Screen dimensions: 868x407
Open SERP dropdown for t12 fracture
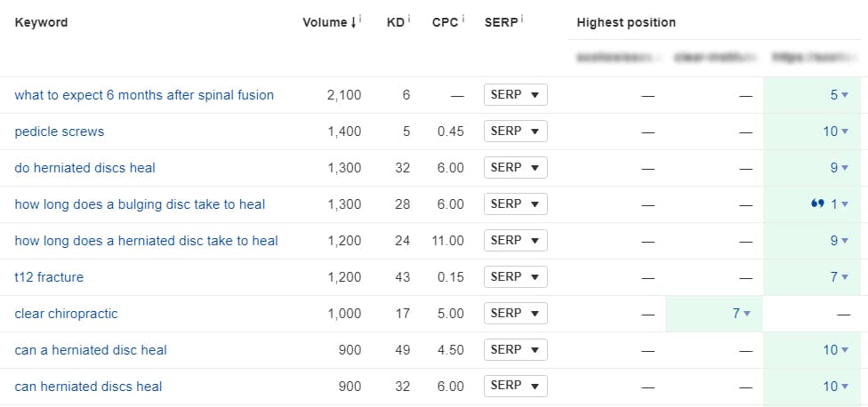tap(516, 277)
